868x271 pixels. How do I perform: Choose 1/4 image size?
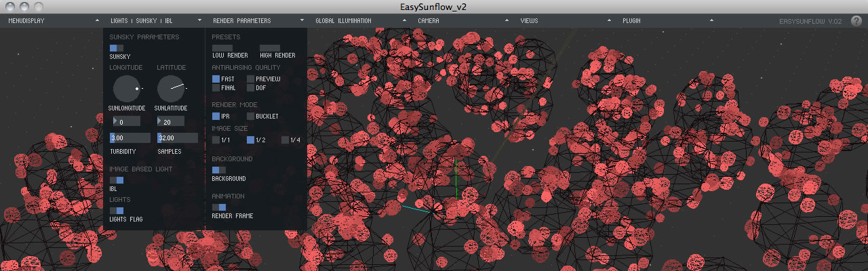[285, 140]
